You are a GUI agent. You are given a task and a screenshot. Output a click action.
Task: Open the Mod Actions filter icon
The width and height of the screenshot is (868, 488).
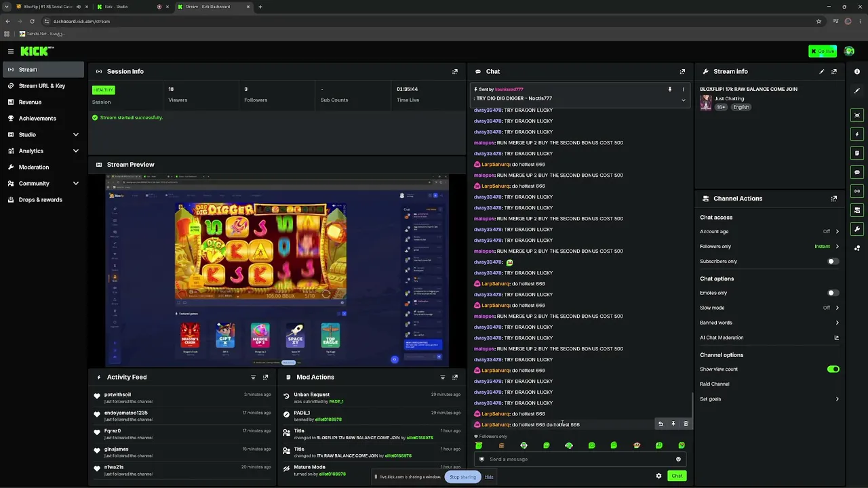point(443,377)
